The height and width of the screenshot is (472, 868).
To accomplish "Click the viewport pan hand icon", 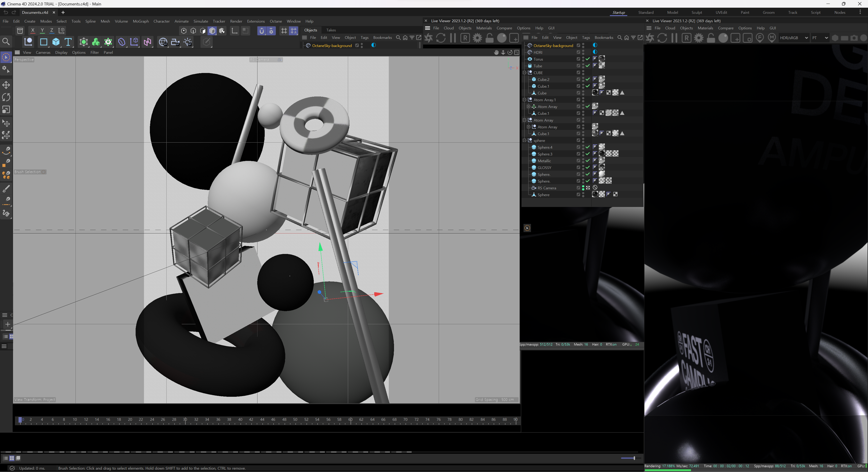I will (496, 52).
